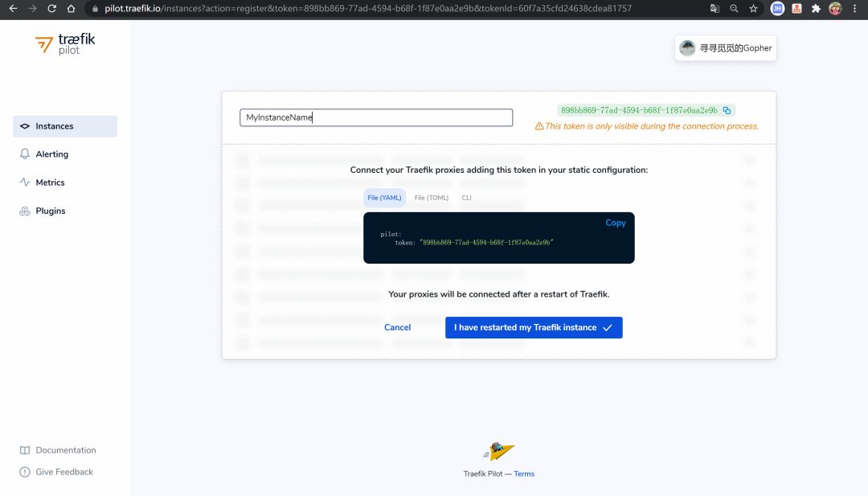The height and width of the screenshot is (496, 868).
Task: Cancel the instance registration
Action: [x=398, y=327]
